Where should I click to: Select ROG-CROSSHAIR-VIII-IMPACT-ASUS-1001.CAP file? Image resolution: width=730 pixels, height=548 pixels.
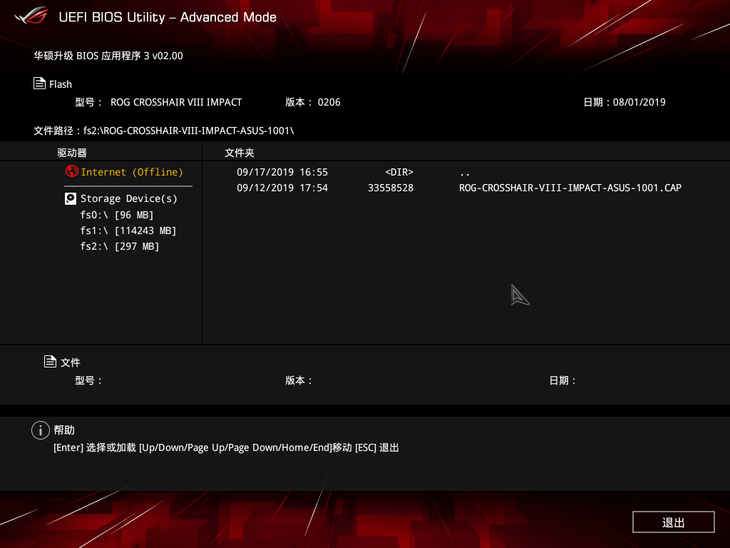tap(570, 188)
